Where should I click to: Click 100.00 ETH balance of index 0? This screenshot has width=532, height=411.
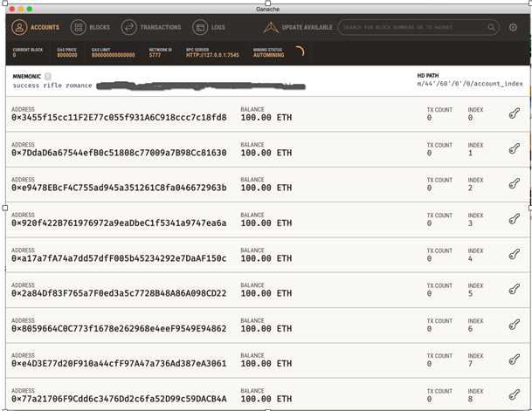tap(266, 118)
